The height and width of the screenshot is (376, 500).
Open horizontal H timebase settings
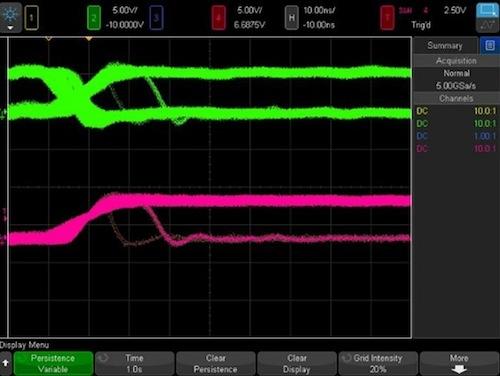[x=292, y=18]
